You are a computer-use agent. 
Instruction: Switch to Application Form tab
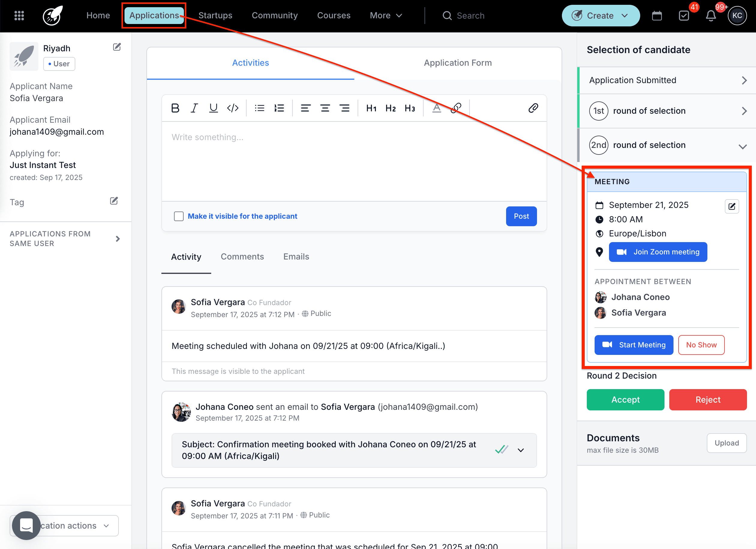tap(457, 63)
